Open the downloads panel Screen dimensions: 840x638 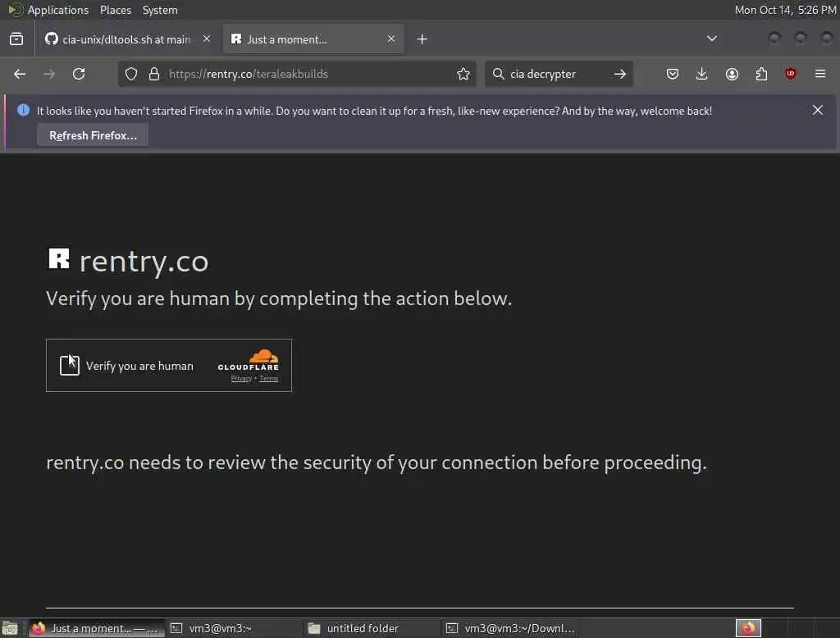(702, 74)
